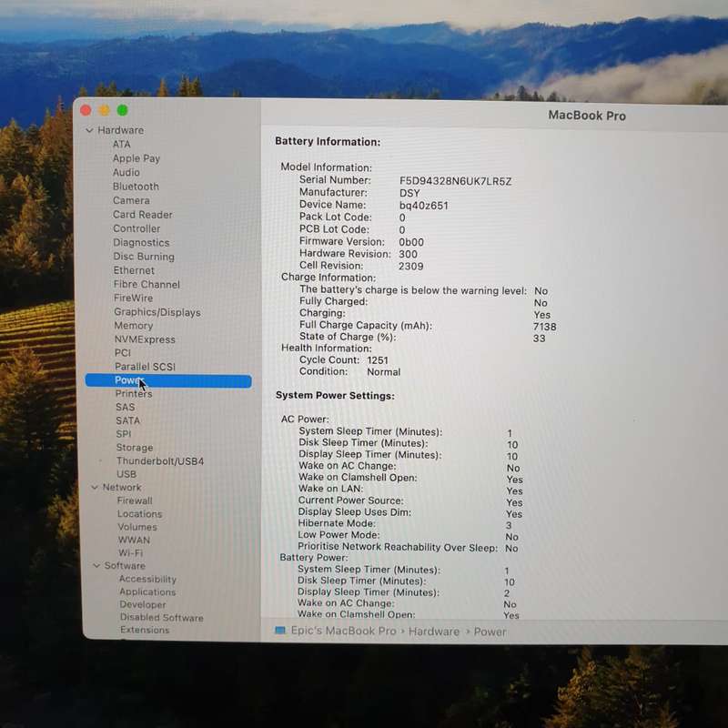Select Ethernet in the sidebar

134,270
